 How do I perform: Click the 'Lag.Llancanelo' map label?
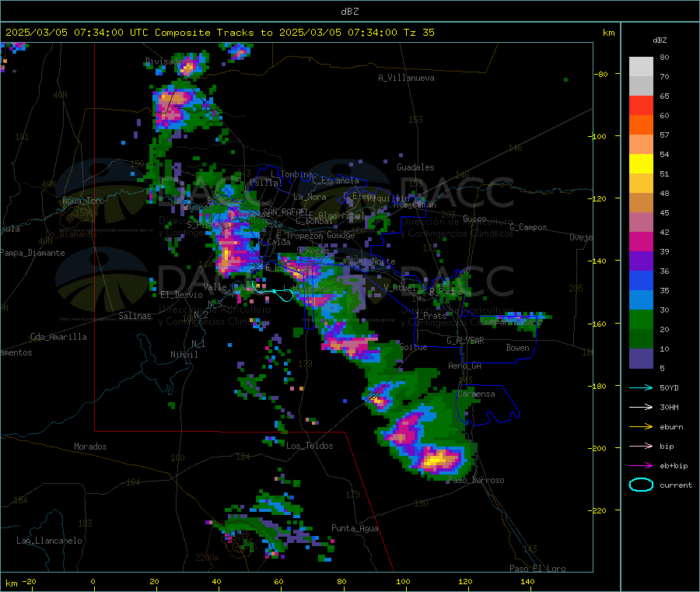(49, 541)
